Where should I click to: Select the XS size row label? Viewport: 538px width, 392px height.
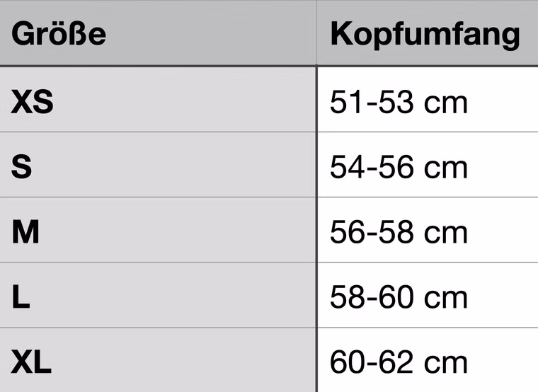(x=33, y=101)
